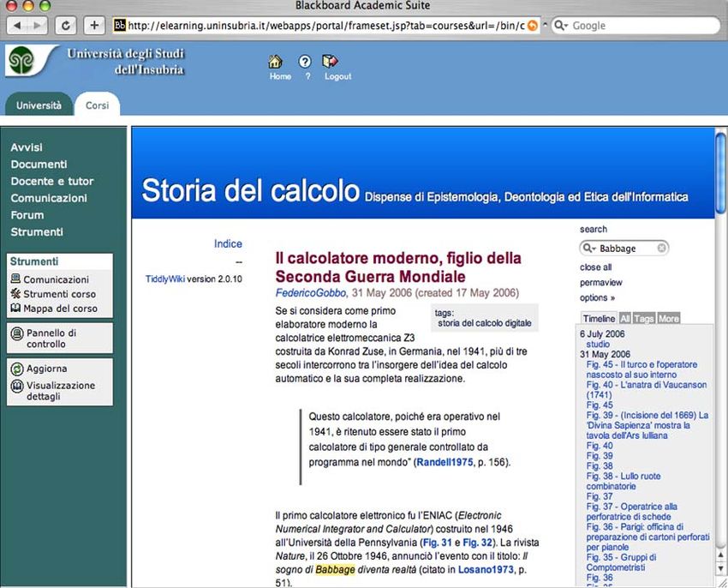Open Comunicazioni in the green course menu
728x588 pixels.
click(x=49, y=198)
